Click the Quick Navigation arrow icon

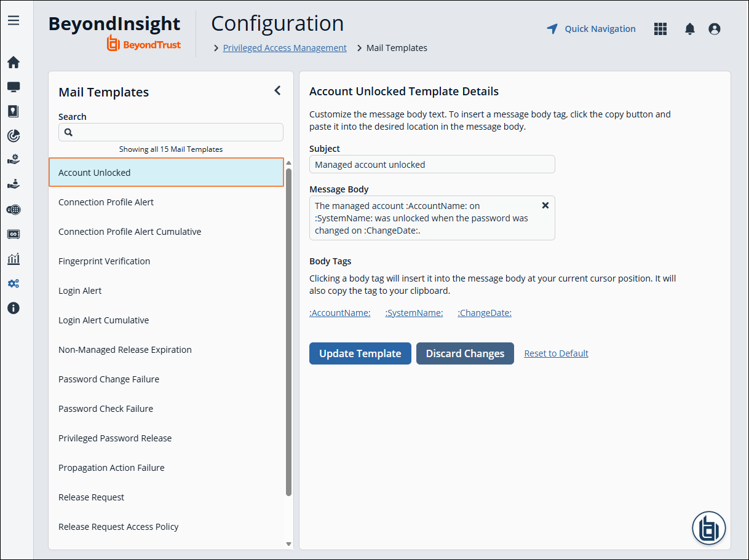coord(552,29)
